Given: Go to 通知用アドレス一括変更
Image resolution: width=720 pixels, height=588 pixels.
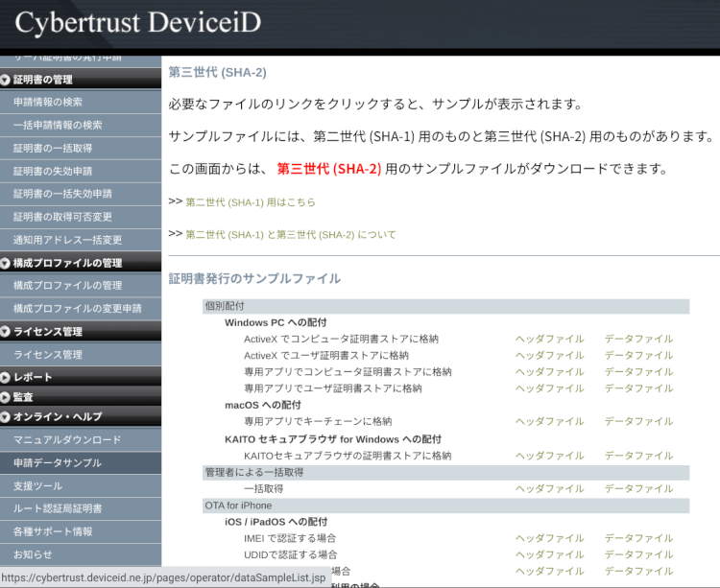Looking at the screenshot, I should 81,240.
